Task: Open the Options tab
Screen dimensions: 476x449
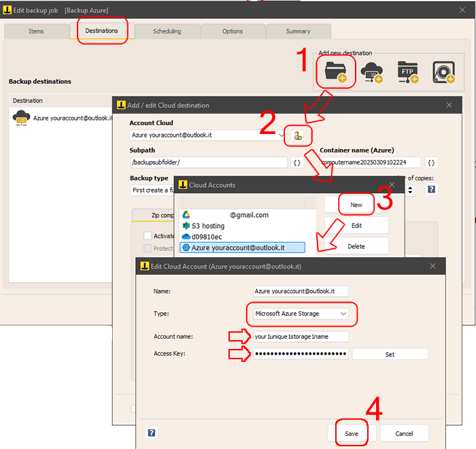Action: pyautogui.click(x=233, y=31)
